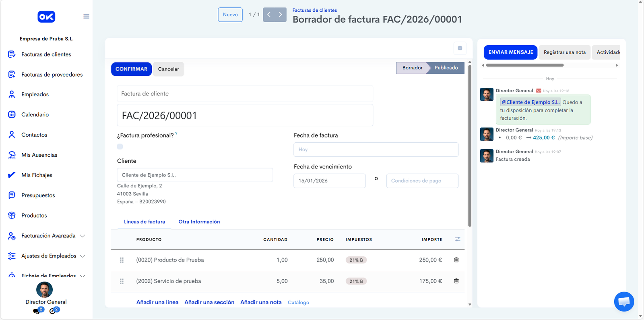Open Facturas de proveedores in sidebar
Image resolution: width=644 pixels, height=320 pixels.
click(52, 75)
